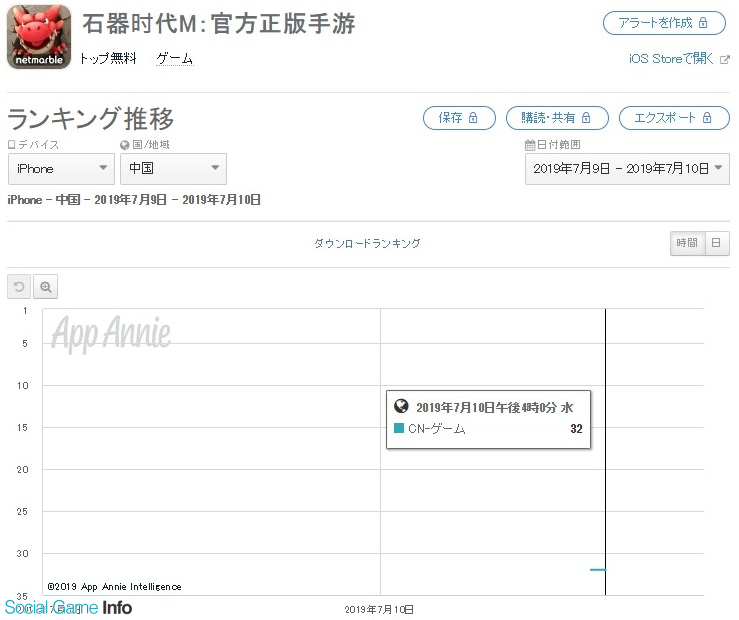Click the ダウンロードランキング chart title
Screen dimensions: 739x620
pos(367,244)
